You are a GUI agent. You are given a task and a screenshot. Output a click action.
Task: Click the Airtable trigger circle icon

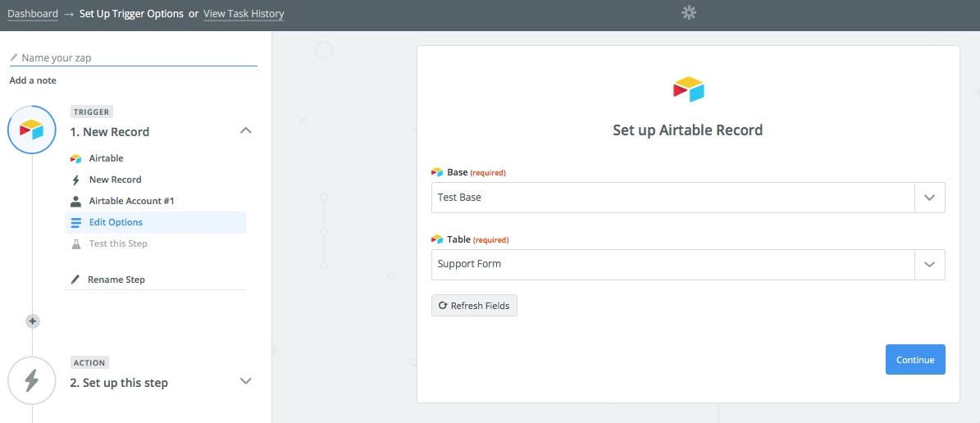tap(31, 130)
